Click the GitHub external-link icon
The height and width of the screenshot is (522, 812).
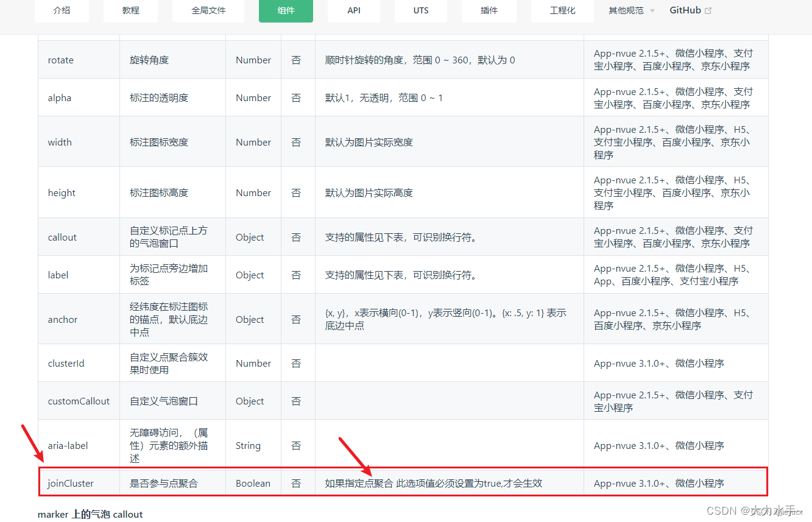tap(708, 10)
